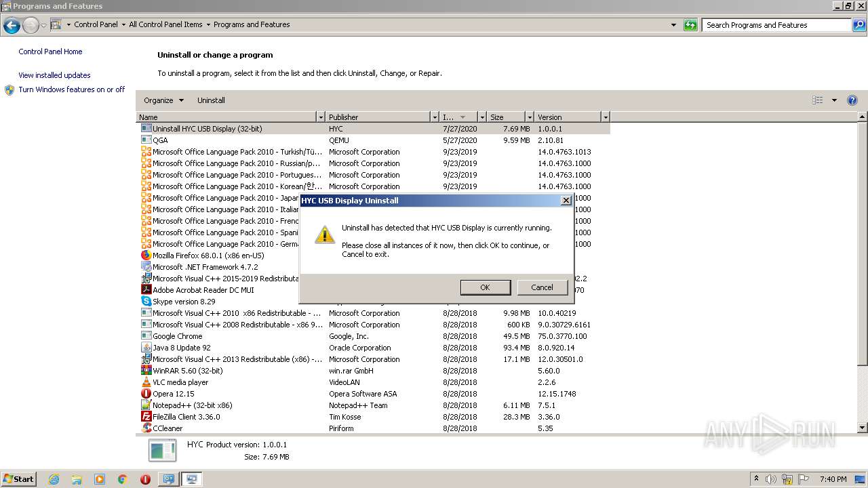868x488 pixels.
Task: Open the recent pages dropdown arrow
Action: click(43, 26)
